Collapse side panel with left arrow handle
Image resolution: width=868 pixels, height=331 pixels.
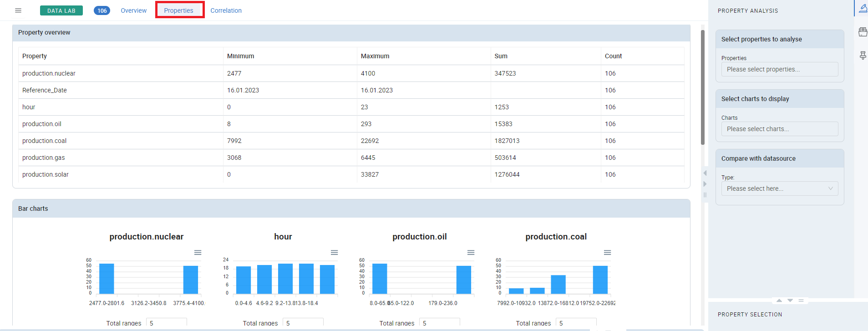705,173
